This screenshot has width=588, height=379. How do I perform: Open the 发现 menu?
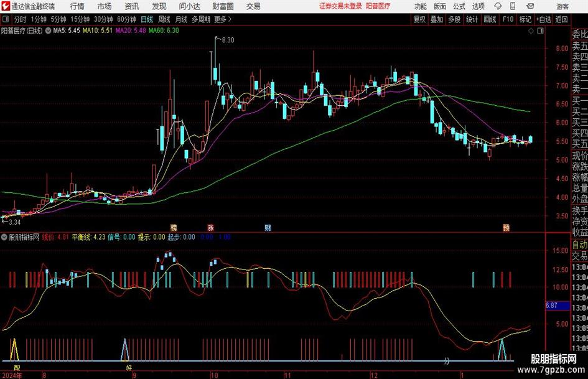tap(159, 6)
